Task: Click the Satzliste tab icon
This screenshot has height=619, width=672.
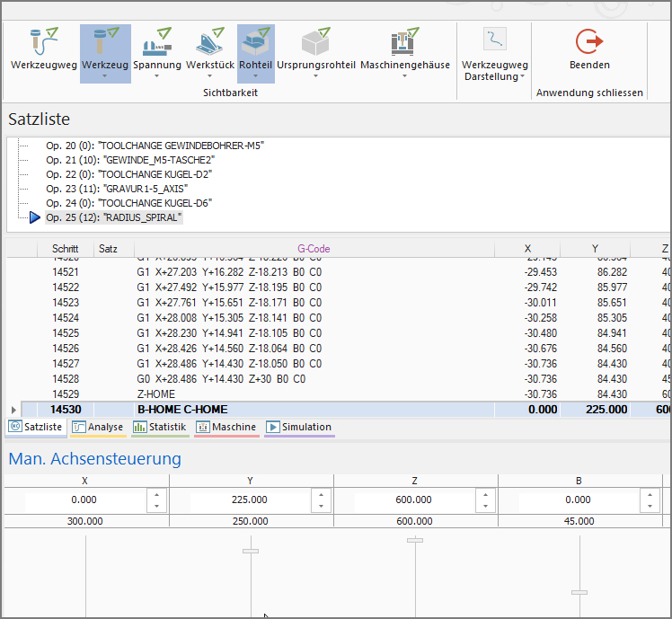Action: (x=15, y=427)
